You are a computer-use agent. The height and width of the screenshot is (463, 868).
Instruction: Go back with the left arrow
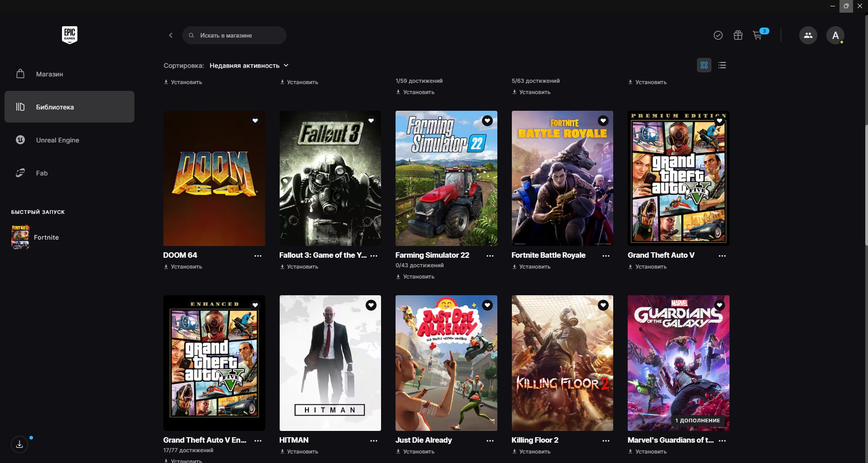pyautogui.click(x=171, y=35)
